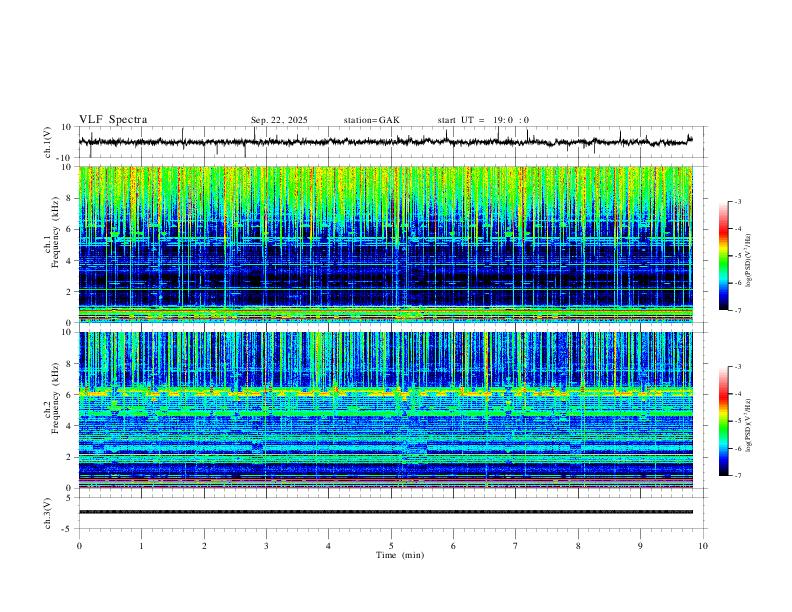Click the time axis tick label "3"
The height and width of the screenshot is (612, 792).
point(266,546)
